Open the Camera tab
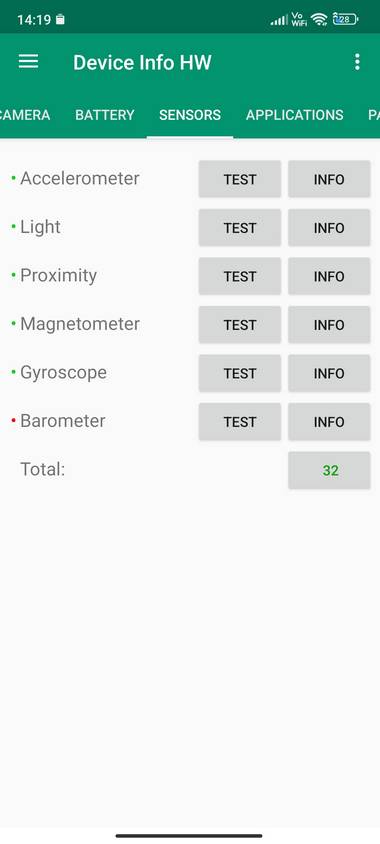Screen dimensions: 380x844 click(25, 115)
